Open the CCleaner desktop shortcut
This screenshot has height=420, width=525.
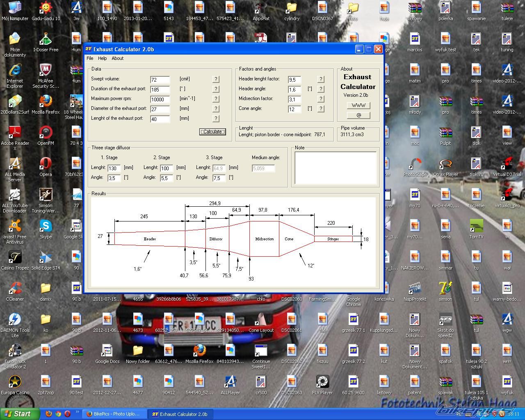click(x=15, y=289)
